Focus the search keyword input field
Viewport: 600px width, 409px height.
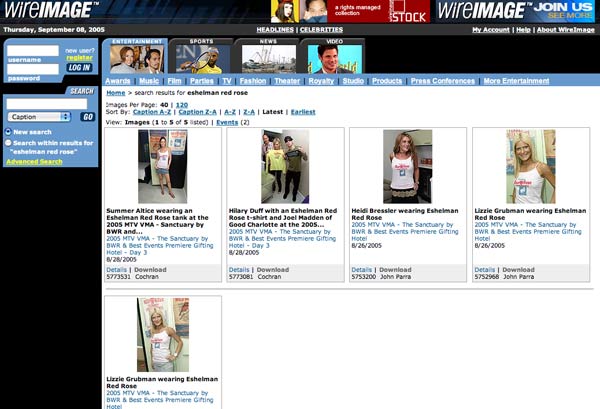pyautogui.click(x=47, y=104)
